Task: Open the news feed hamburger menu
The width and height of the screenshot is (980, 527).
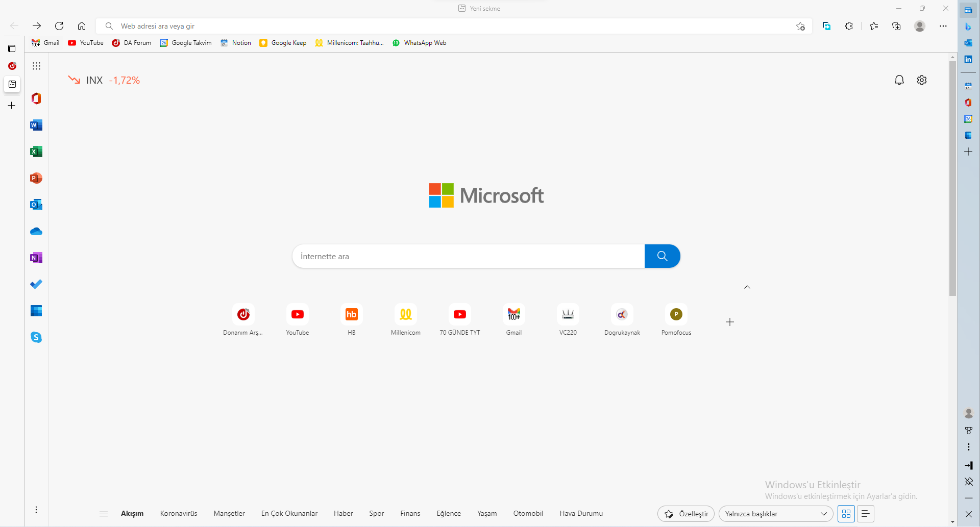Action: [104, 514]
